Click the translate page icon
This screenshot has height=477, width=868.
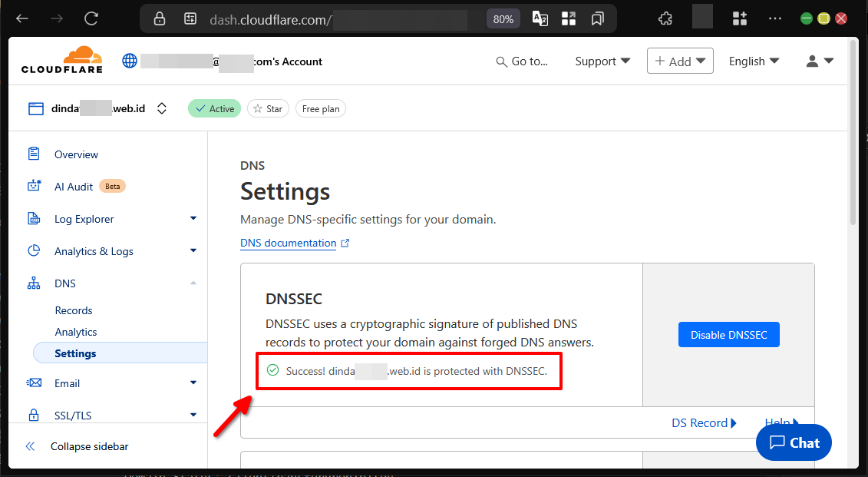pyautogui.click(x=540, y=19)
